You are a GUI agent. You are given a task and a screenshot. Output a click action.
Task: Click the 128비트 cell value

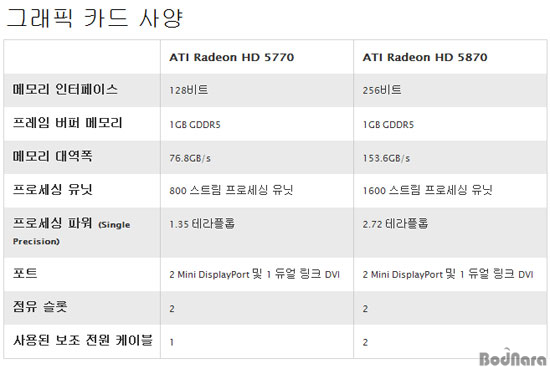click(x=189, y=90)
